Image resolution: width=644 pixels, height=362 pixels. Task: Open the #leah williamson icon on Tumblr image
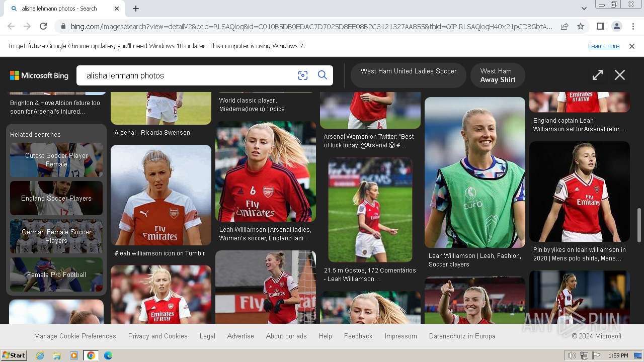coord(161,195)
